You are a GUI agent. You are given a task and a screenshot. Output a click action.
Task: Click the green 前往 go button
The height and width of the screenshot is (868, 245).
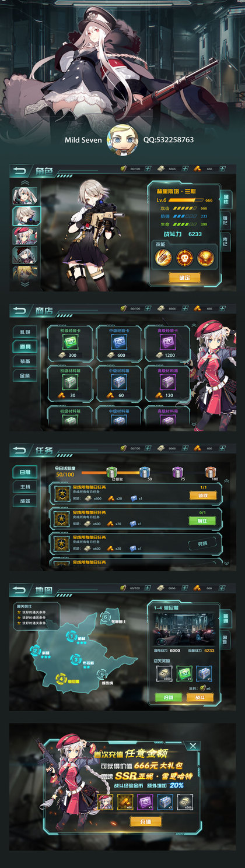(202, 521)
